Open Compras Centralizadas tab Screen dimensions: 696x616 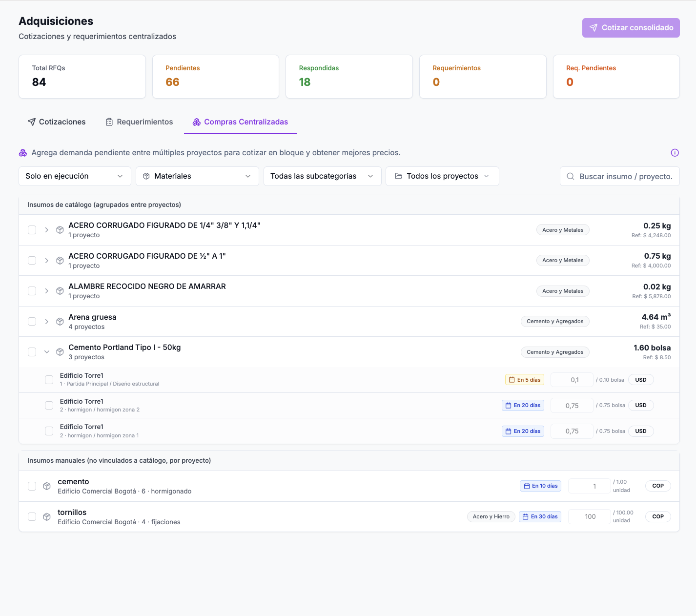tap(240, 122)
